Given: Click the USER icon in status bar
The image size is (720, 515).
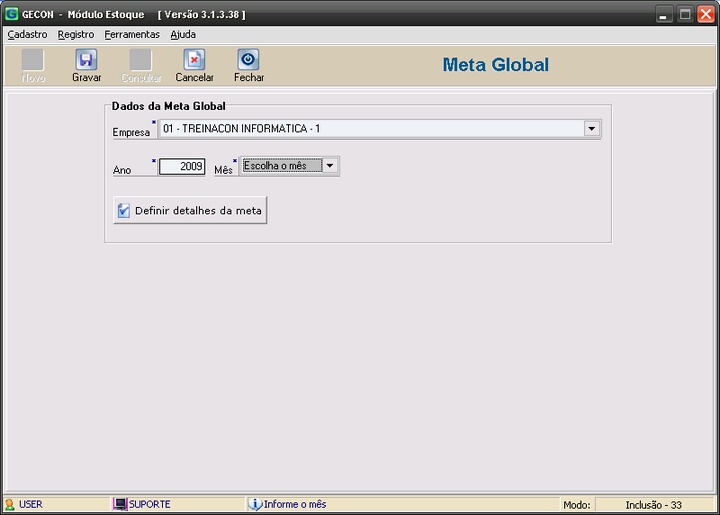Looking at the screenshot, I should coord(10,504).
